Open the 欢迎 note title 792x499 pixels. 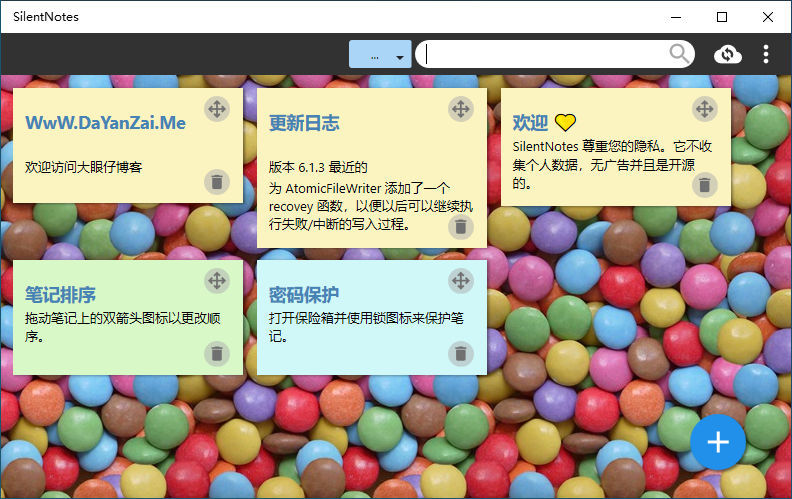pos(530,122)
